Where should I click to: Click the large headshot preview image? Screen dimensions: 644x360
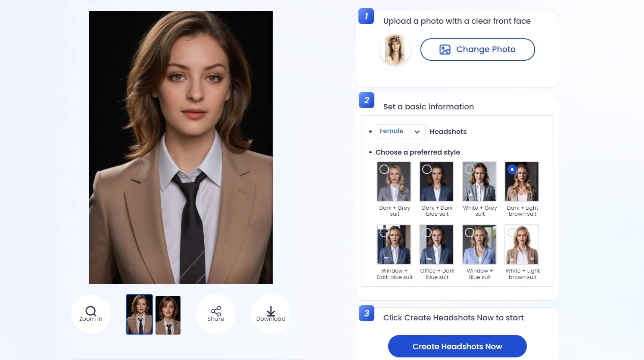click(181, 147)
